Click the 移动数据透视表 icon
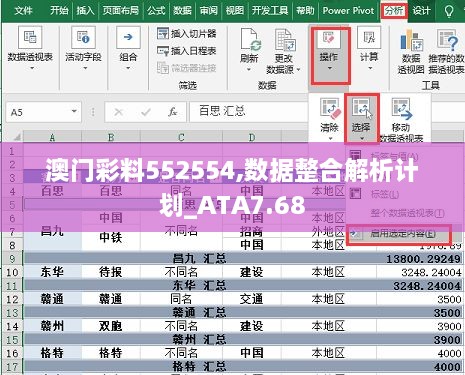The image size is (465, 375). [401, 108]
